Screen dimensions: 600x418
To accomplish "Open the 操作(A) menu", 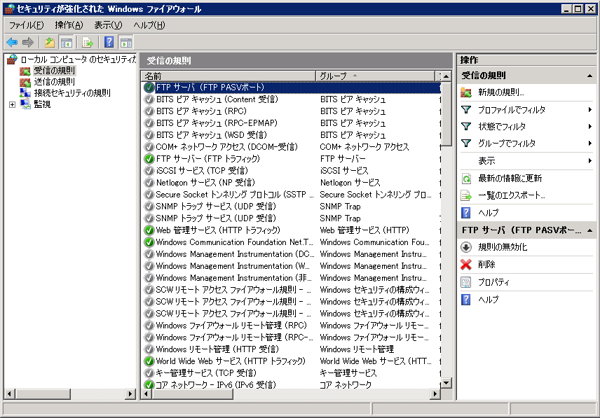I will 69,25.
